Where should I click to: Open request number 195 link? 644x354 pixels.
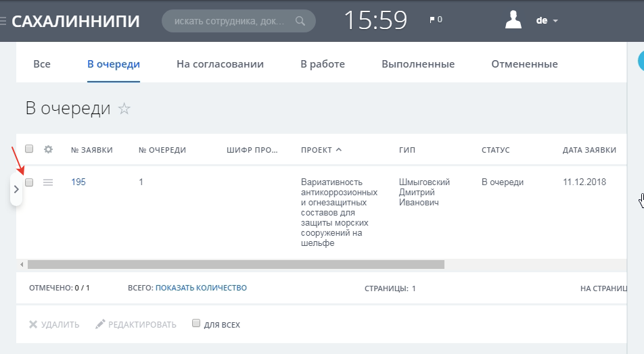click(x=78, y=182)
